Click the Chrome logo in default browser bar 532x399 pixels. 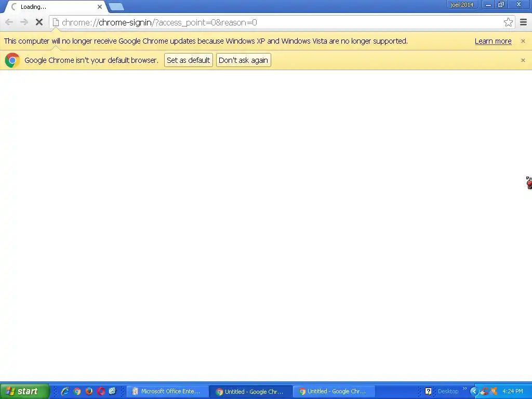tap(12, 60)
